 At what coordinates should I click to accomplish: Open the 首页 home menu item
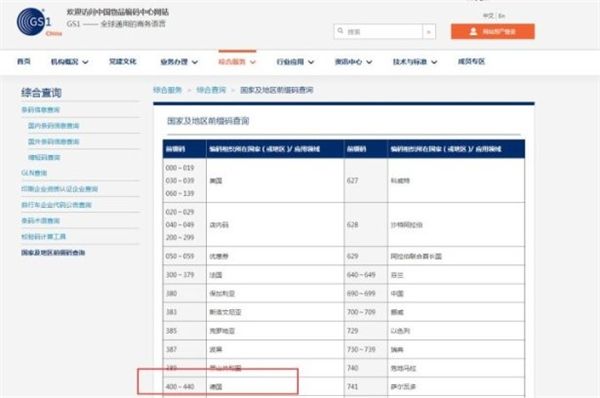click(24, 61)
